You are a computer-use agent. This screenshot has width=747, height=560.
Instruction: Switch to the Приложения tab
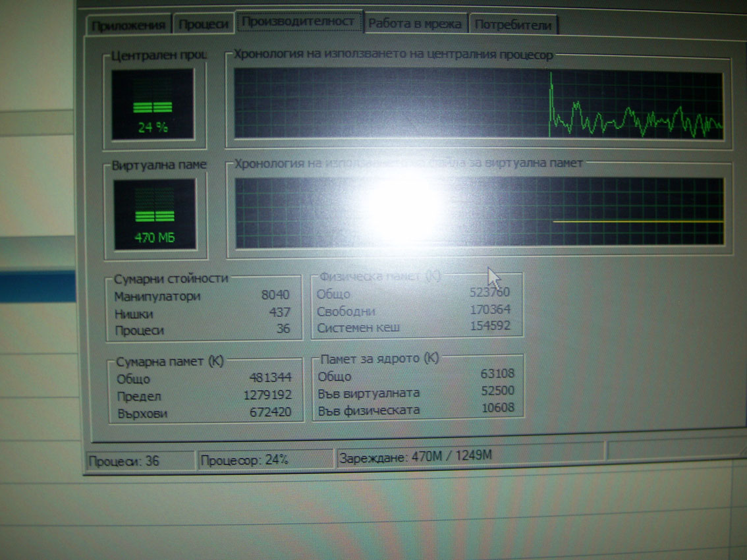(x=128, y=25)
